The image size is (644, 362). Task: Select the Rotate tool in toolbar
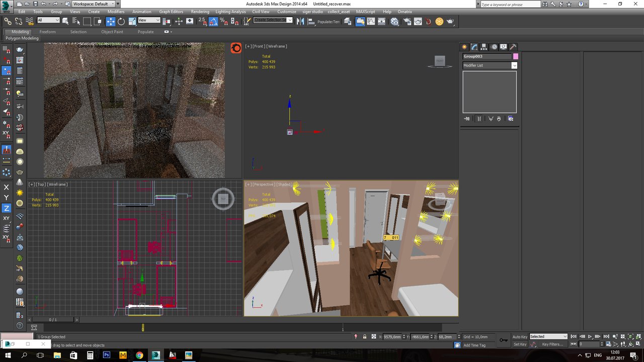[121, 21]
